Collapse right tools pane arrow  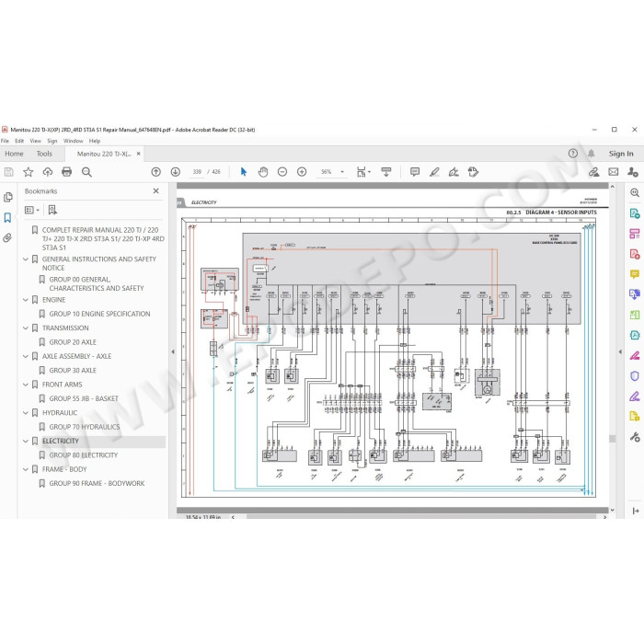620,352
